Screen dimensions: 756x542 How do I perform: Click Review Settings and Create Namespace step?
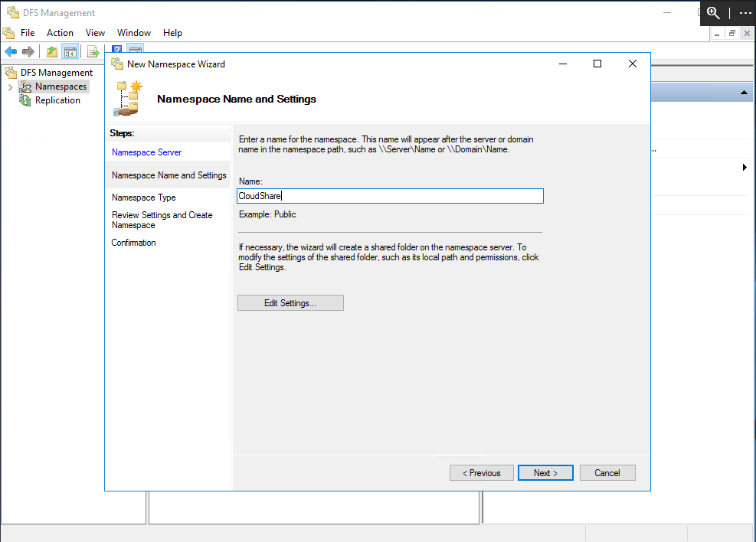(x=162, y=220)
